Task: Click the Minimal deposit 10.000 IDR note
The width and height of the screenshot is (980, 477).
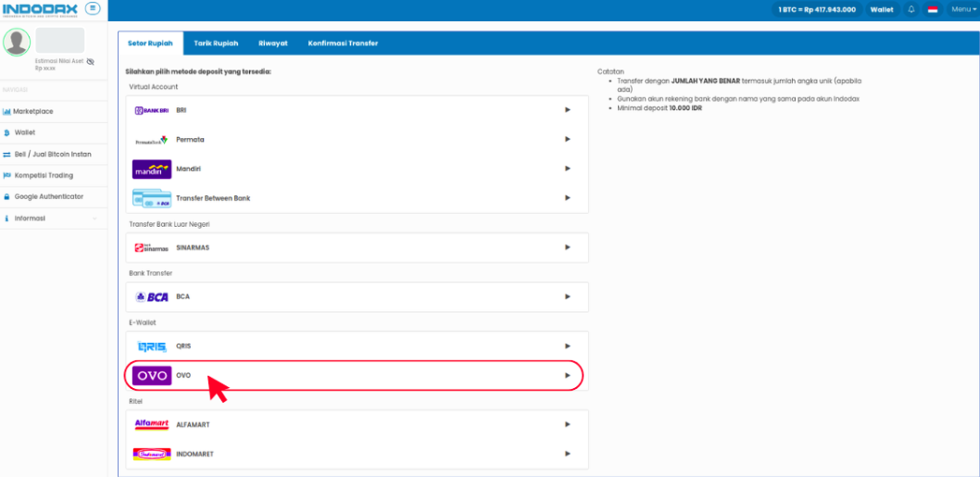Action: click(660, 108)
